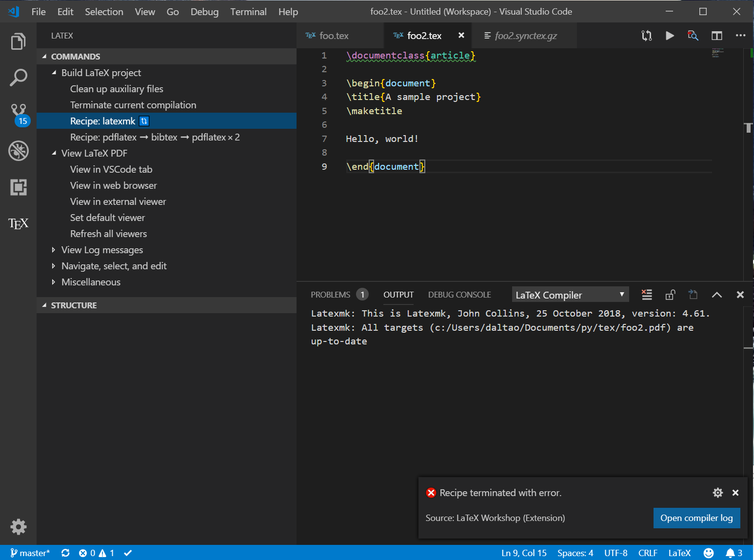Click the Build LaTeX play icon

point(670,36)
